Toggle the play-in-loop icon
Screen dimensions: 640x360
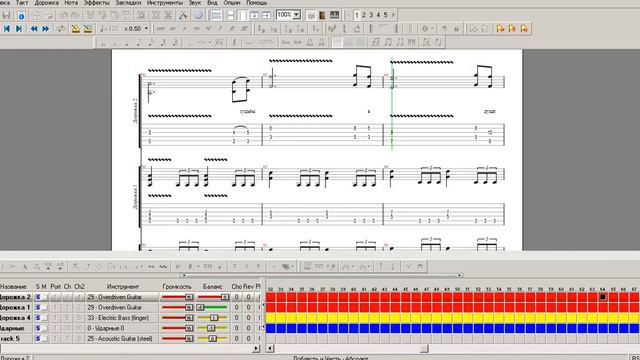click(61, 29)
